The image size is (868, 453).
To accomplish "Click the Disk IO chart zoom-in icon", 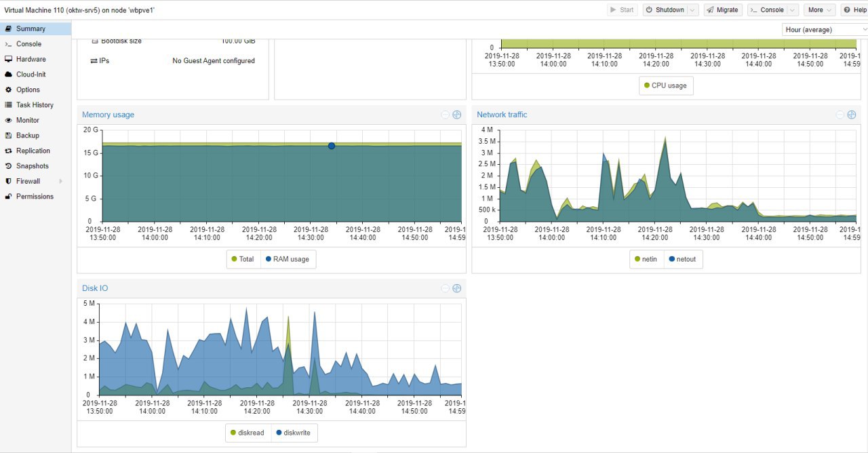I will (457, 288).
